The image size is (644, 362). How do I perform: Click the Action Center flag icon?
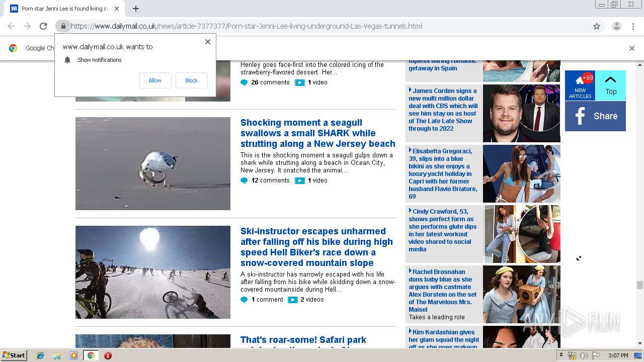pos(596,355)
